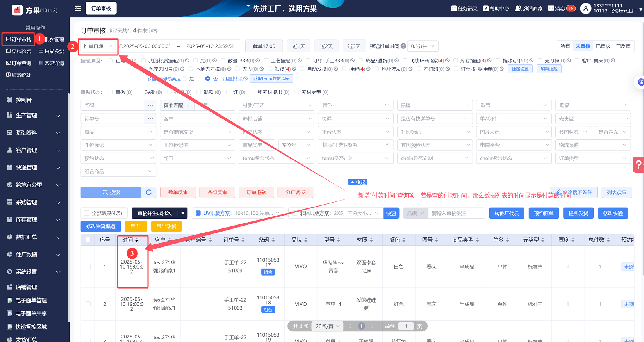Click the 快递管理 sidebar icon
Image resolution: width=644 pixels, height=342 pixels.
coord(10,167)
